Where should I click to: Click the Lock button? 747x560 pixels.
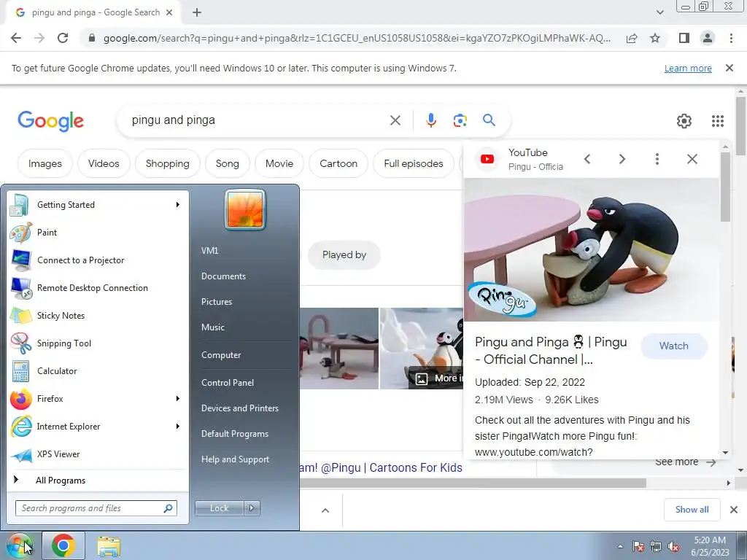(219, 508)
